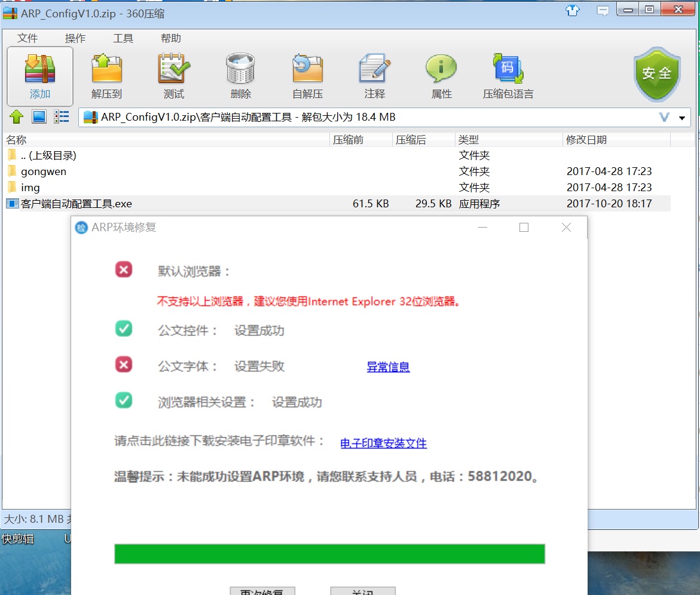Switch to list view mode icon
Viewport: 700px width, 595px height.
coord(62,117)
